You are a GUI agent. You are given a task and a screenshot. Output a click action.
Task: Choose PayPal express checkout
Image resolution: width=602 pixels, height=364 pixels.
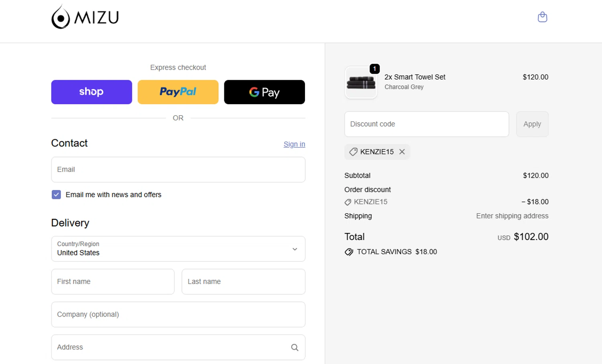tap(178, 92)
